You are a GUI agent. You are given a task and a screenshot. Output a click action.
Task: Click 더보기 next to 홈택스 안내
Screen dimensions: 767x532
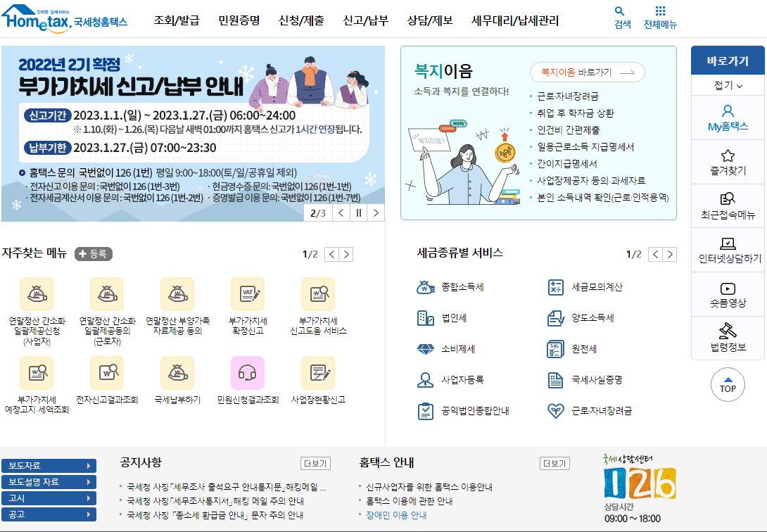coord(554,463)
